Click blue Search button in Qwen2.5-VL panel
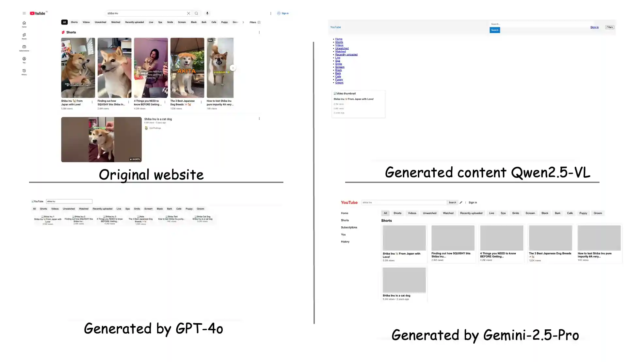This screenshot has width=644, height=362. [x=495, y=30]
